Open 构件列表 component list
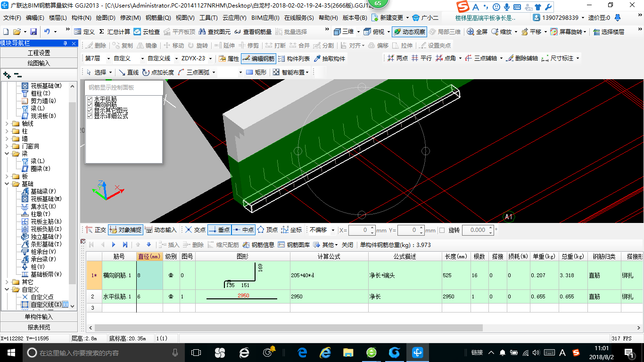 click(x=294, y=58)
